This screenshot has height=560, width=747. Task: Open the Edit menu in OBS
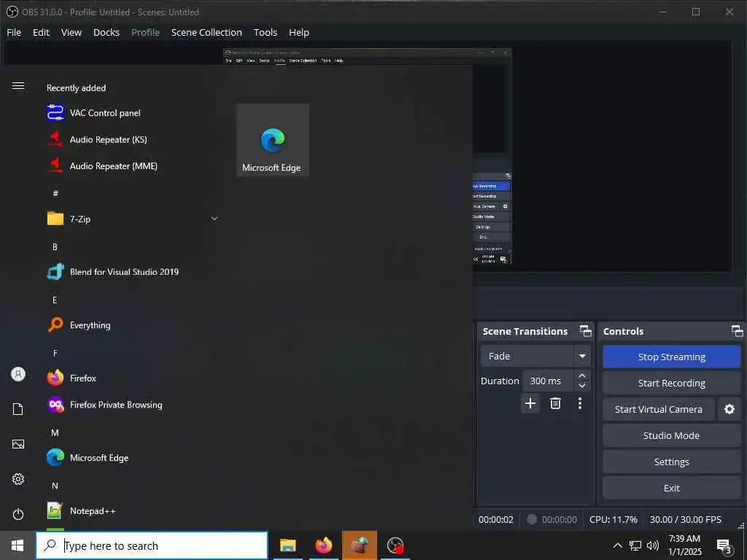point(41,32)
